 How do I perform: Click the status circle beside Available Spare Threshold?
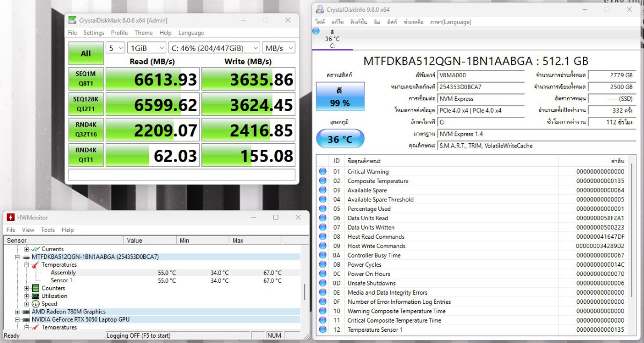pos(323,200)
